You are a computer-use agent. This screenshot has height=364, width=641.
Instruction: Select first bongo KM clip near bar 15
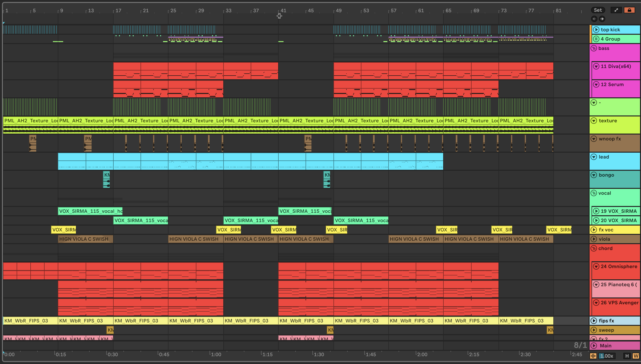pyautogui.click(x=106, y=179)
